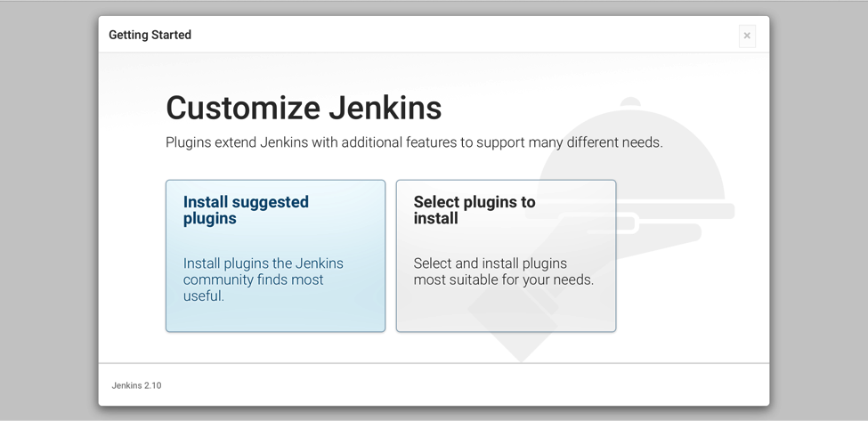Close the Getting Started dialog
This screenshot has width=868, height=421.
click(x=747, y=36)
